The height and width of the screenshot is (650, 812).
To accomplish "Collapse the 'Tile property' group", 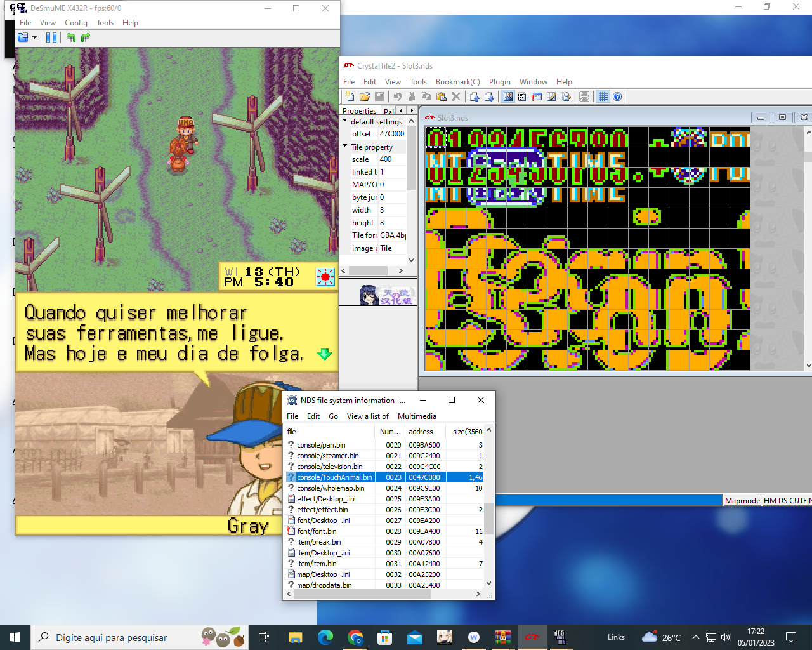I will tap(345, 146).
